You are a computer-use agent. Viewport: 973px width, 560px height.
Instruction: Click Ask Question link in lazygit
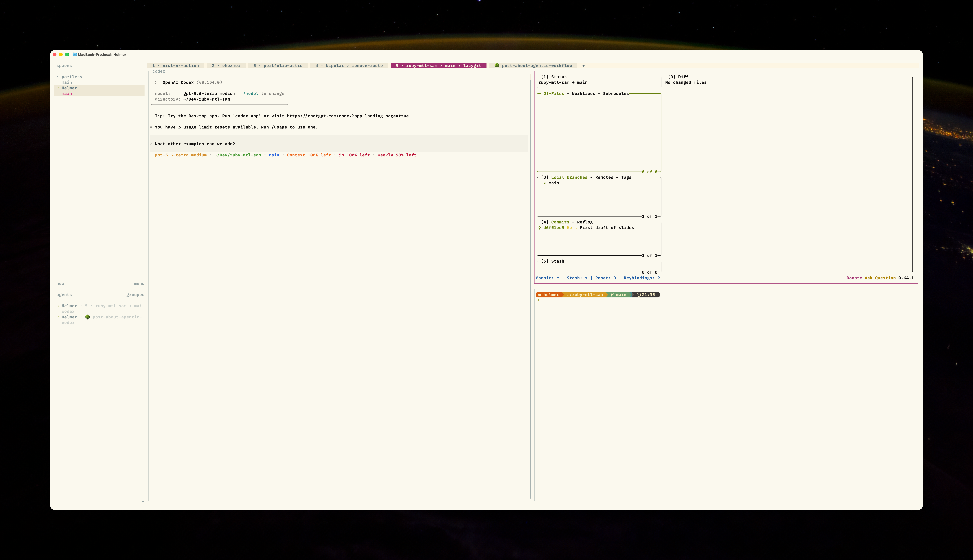[x=880, y=278]
